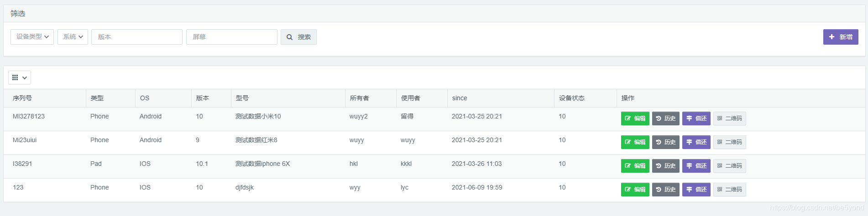Click 借还 for device I38291
This screenshot has width=868, height=216.
(x=696, y=166)
